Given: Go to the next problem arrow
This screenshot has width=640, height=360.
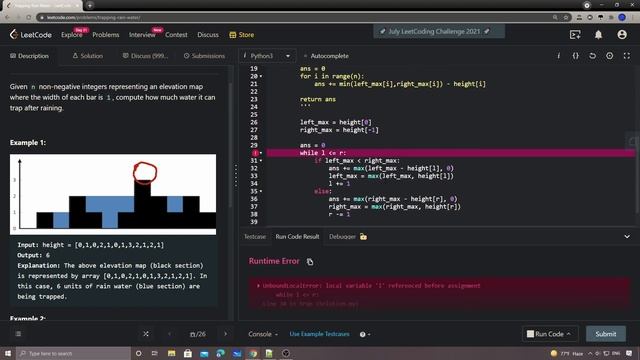Looking at the screenshot, I should [x=225, y=333].
